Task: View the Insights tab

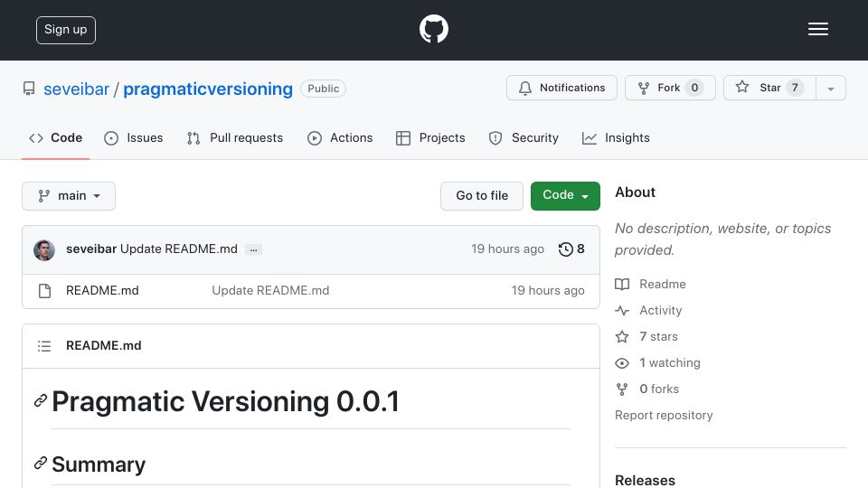Action: pyautogui.click(x=616, y=137)
